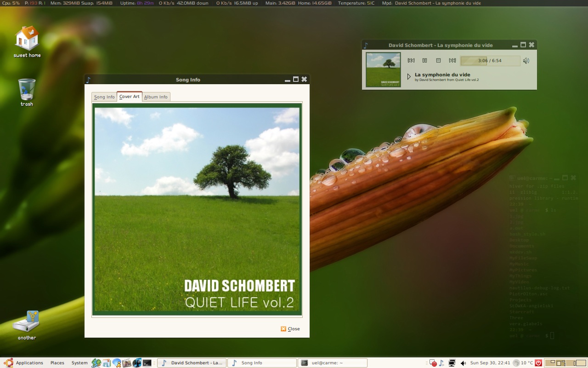
Task: Click the red power/logout button
Action: (538, 363)
